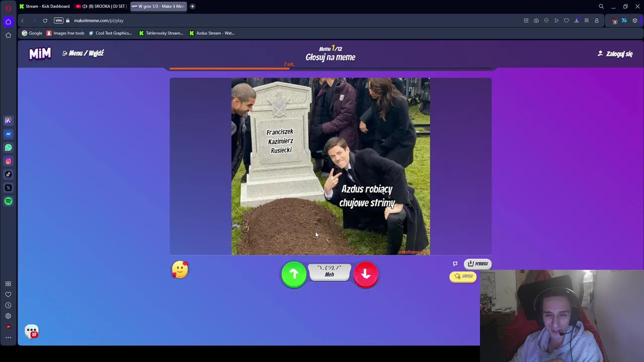
Task: Open Azdus Stream bookmark
Action: point(212,33)
